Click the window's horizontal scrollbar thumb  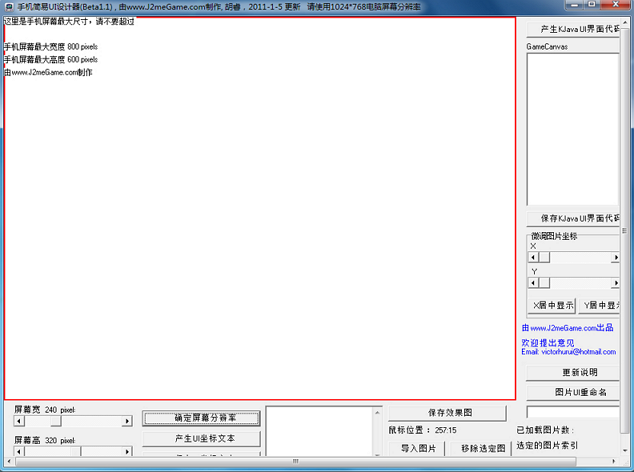(296, 461)
